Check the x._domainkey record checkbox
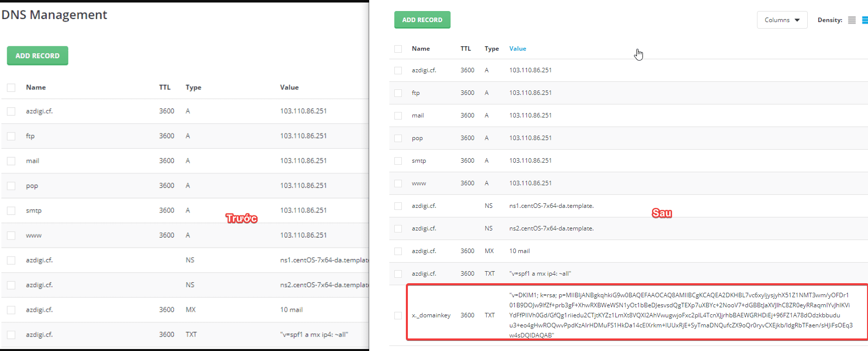The width and height of the screenshot is (868, 351). (x=398, y=315)
